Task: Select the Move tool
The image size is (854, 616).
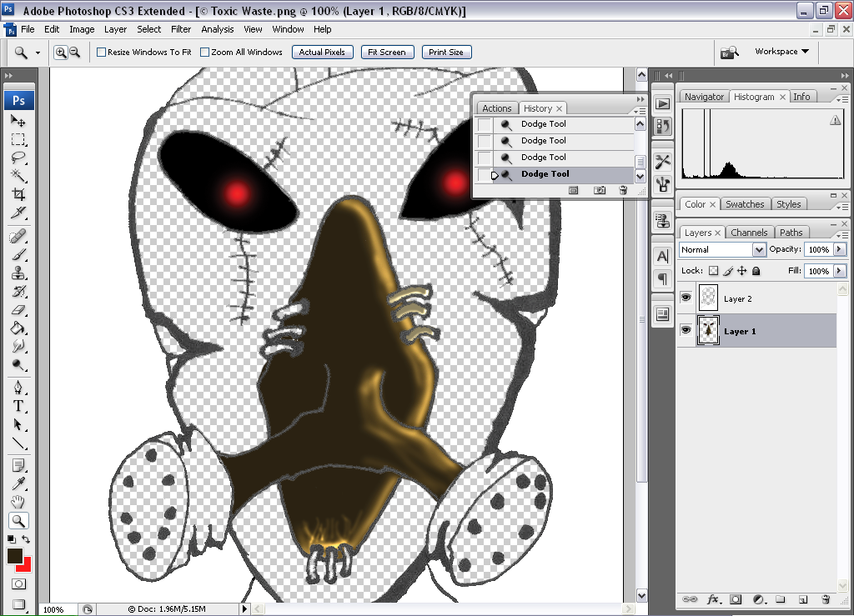Action: pos(18,120)
